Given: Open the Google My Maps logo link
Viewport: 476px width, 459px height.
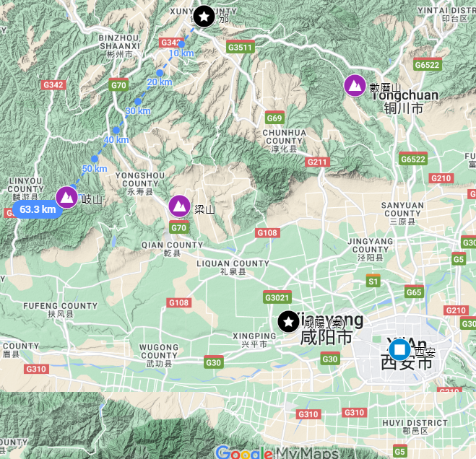Looking at the screenshot, I should click(277, 453).
